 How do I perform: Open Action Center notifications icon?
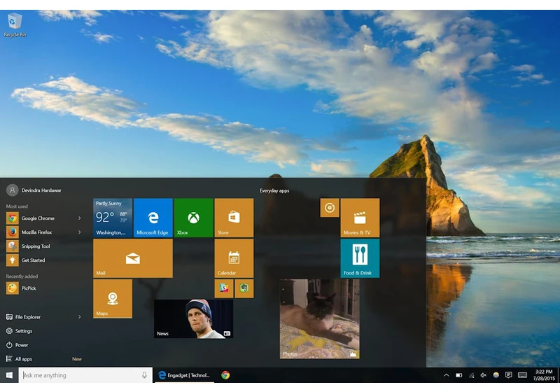[x=509, y=375]
